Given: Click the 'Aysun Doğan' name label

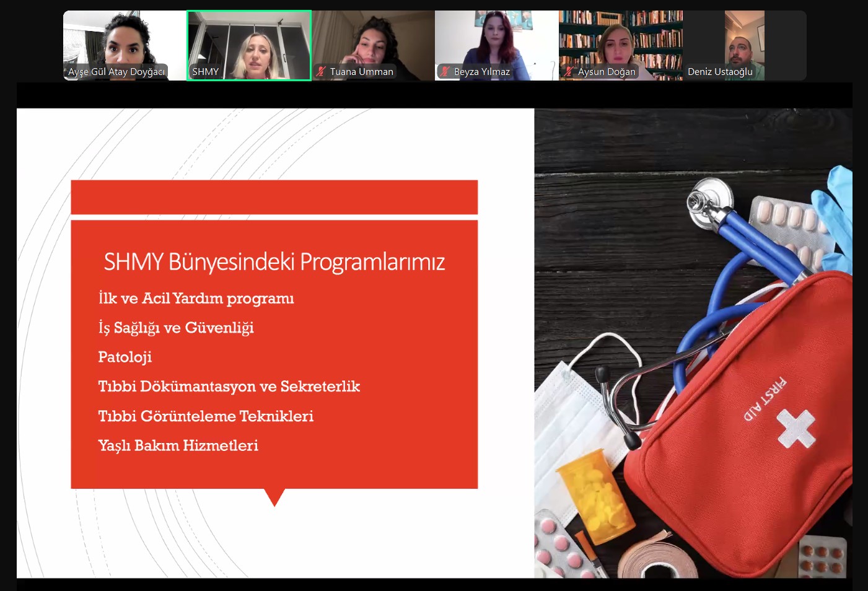Looking at the screenshot, I should [607, 72].
